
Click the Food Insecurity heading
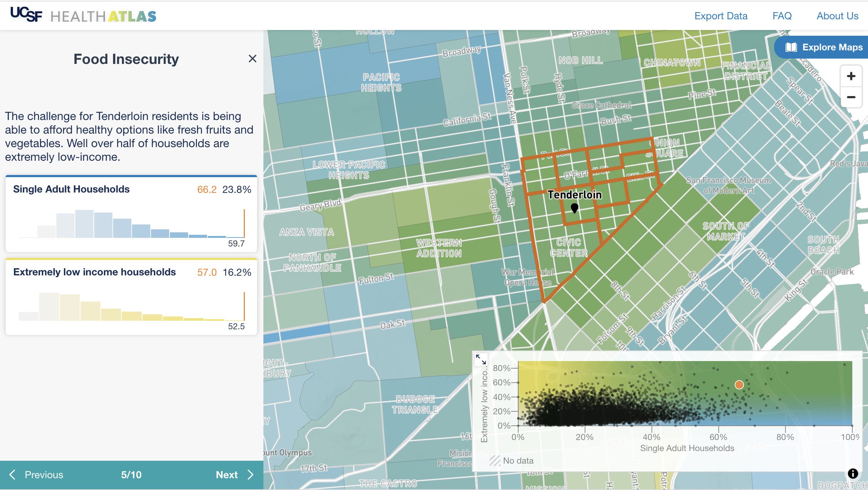point(126,59)
